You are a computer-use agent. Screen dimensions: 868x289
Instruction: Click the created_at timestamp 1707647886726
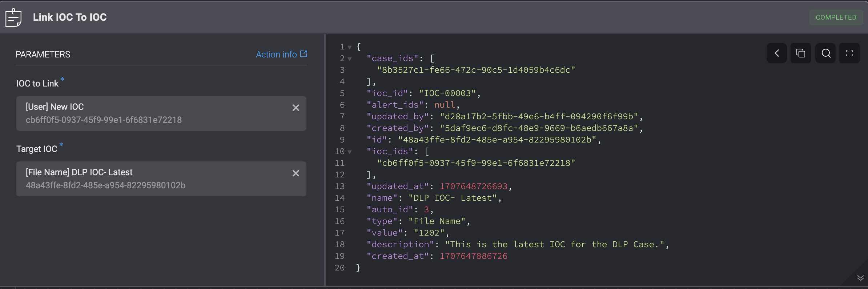(474, 256)
